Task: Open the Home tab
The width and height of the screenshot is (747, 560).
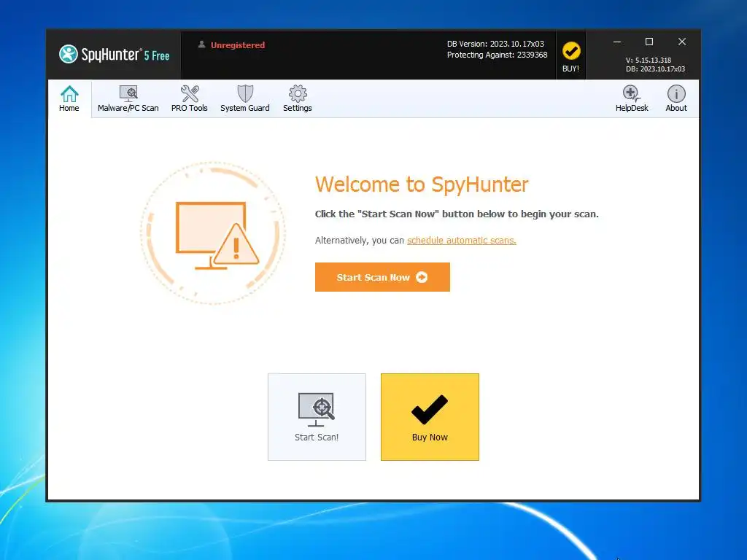Action: coord(69,98)
